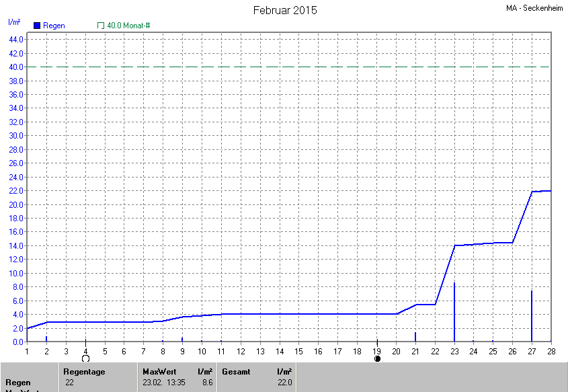
Task: Click the l/m² y-axis unit label
Action: pyautogui.click(x=13, y=22)
